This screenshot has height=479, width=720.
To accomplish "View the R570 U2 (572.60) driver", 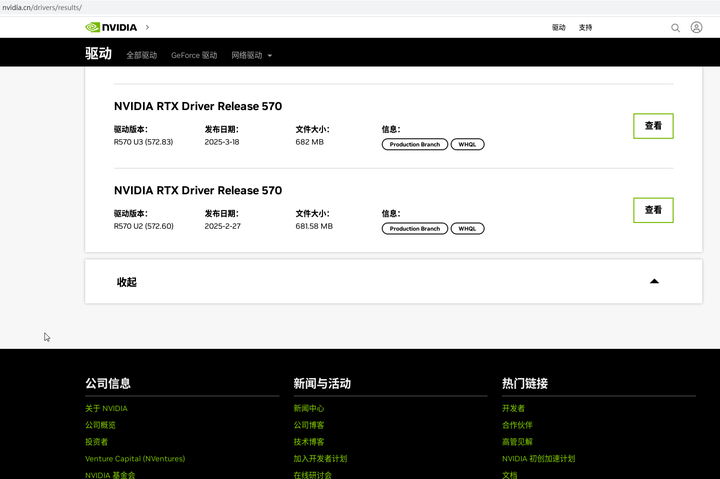I will click(653, 210).
